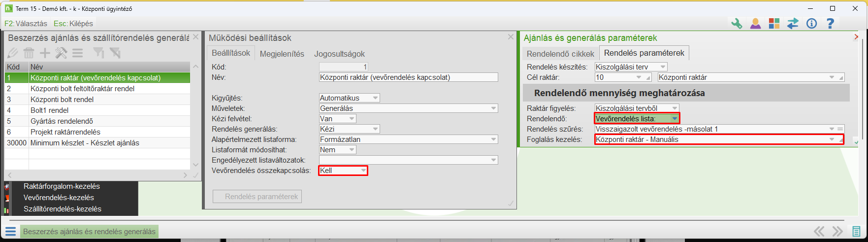Screen dimensions: 868x242
Task: Select row Központi bolt feltöltőraktár rendel
Action: (97, 89)
